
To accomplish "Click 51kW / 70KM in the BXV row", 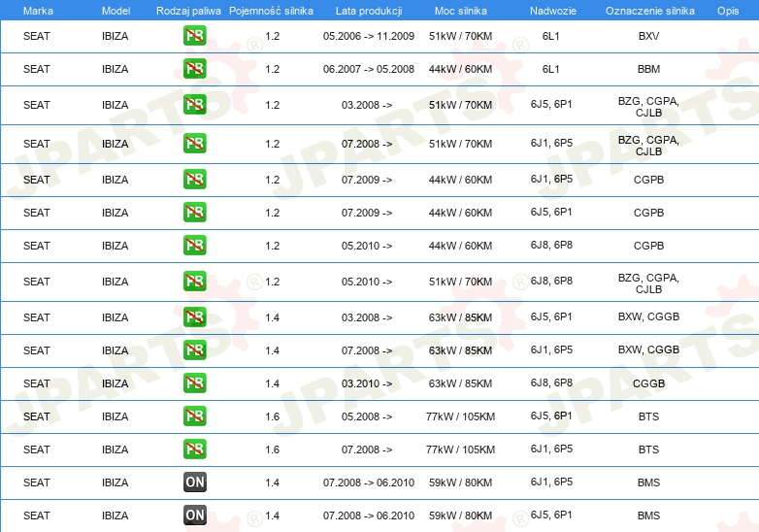I will tap(460, 36).
